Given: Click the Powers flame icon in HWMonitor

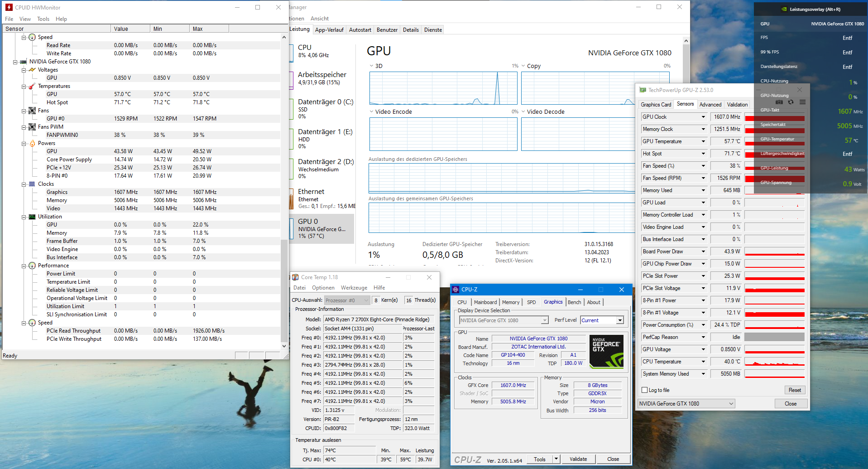Looking at the screenshot, I should click(x=32, y=143).
